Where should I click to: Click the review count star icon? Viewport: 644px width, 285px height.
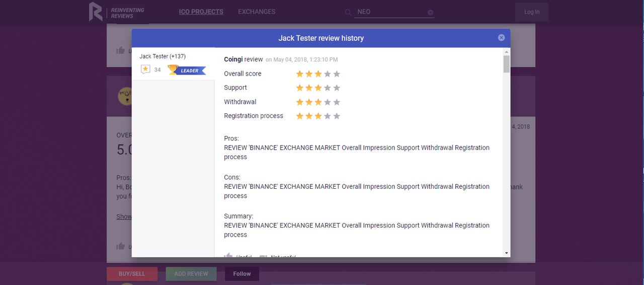click(x=145, y=69)
